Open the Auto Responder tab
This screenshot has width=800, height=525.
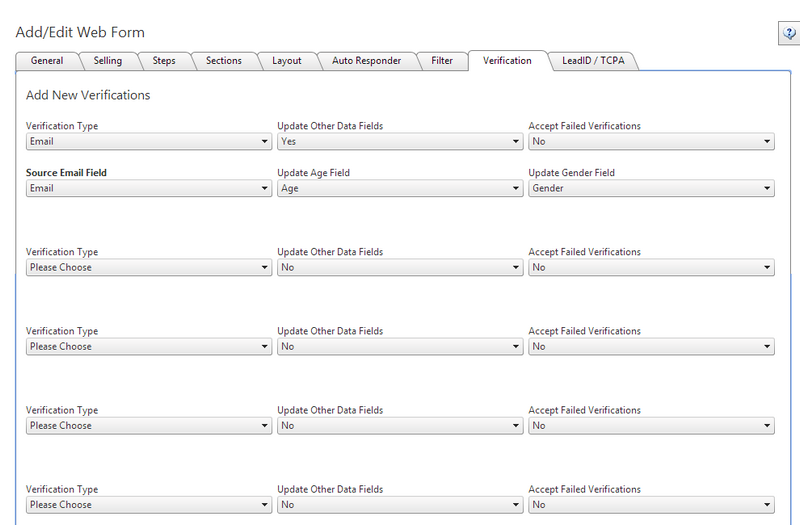pos(366,61)
